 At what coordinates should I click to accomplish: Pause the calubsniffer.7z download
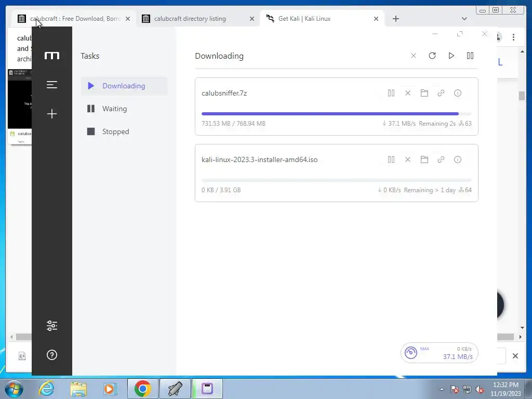pyautogui.click(x=391, y=93)
